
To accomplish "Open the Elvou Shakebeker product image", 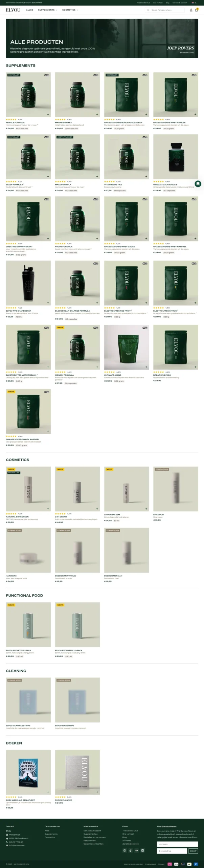I will click(x=28, y=283).
